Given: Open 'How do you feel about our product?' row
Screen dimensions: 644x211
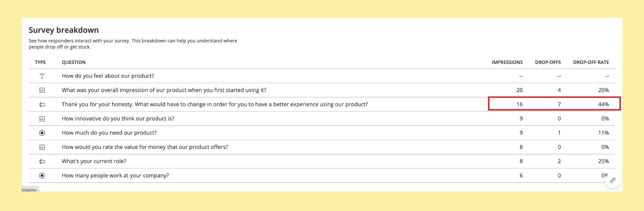Looking at the screenshot, I should click(322, 76).
